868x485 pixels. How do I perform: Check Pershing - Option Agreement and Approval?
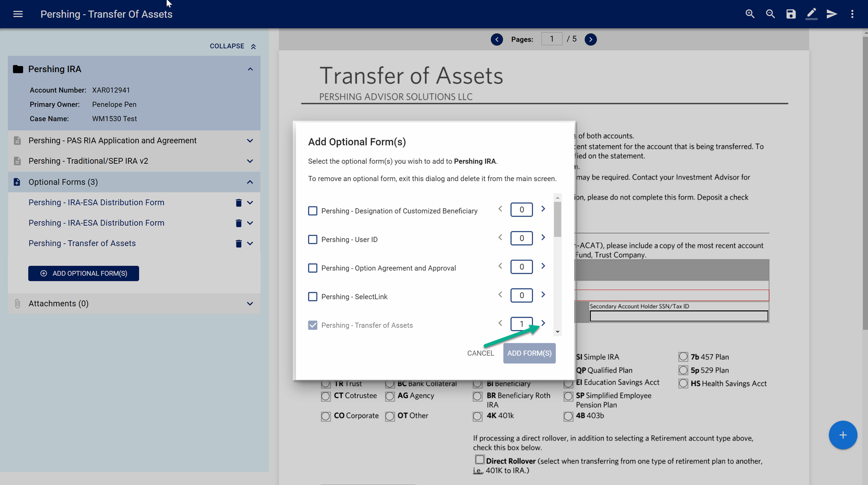click(312, 268)
